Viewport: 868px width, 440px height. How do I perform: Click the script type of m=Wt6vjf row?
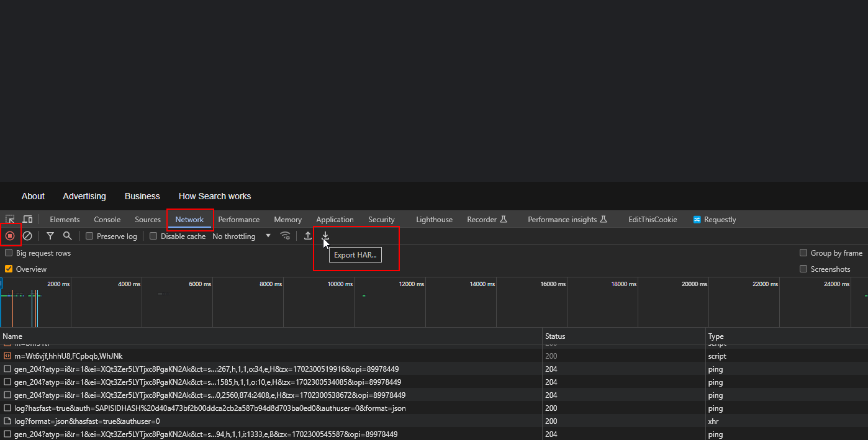coord(717,356)
